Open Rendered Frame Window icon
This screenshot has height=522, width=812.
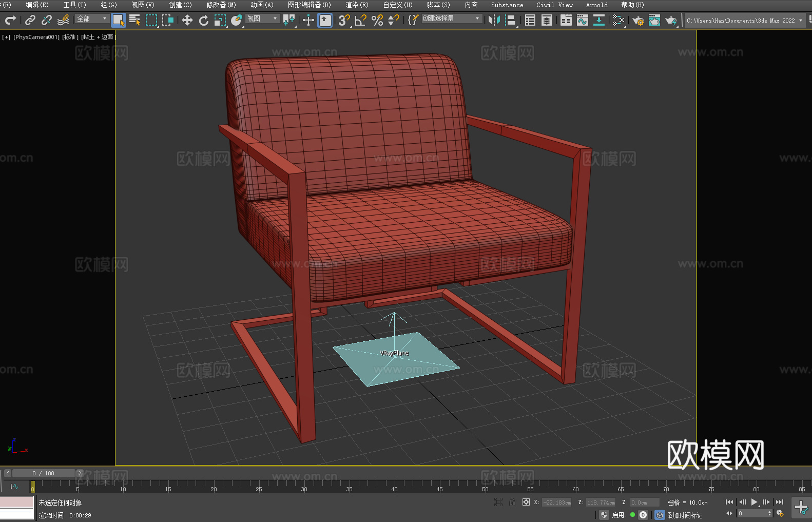pos(654,20)
